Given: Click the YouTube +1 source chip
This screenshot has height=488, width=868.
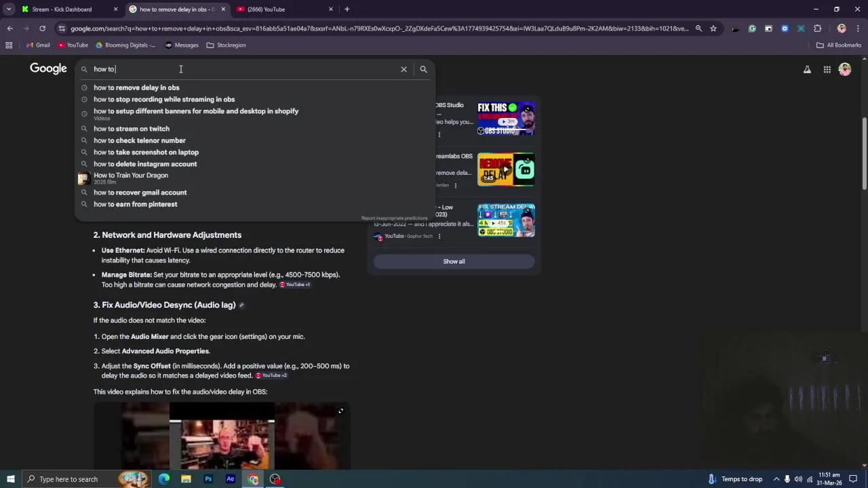Looking at the screenshot, I should 295,285.
